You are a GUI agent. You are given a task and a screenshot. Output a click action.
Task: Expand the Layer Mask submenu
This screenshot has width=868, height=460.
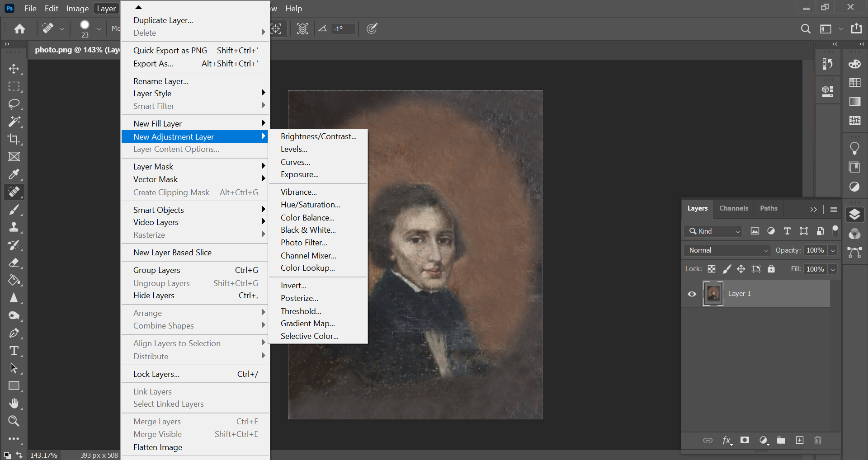coord(195,167)
